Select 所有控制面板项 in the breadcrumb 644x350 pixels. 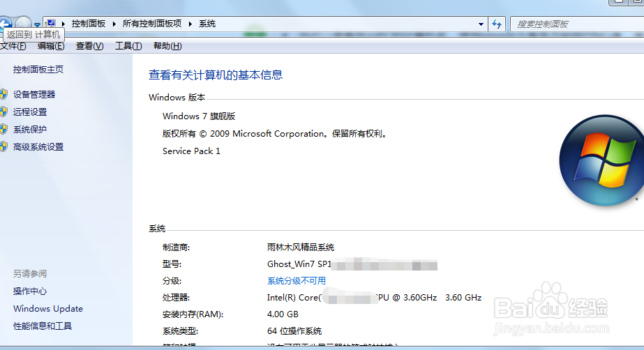[152, 24]
